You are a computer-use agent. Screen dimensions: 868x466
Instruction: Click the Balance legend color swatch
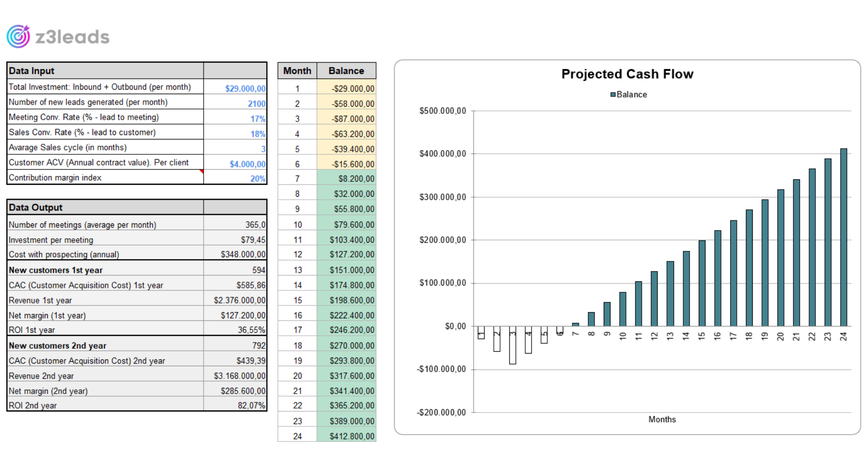tap(613, 95)
